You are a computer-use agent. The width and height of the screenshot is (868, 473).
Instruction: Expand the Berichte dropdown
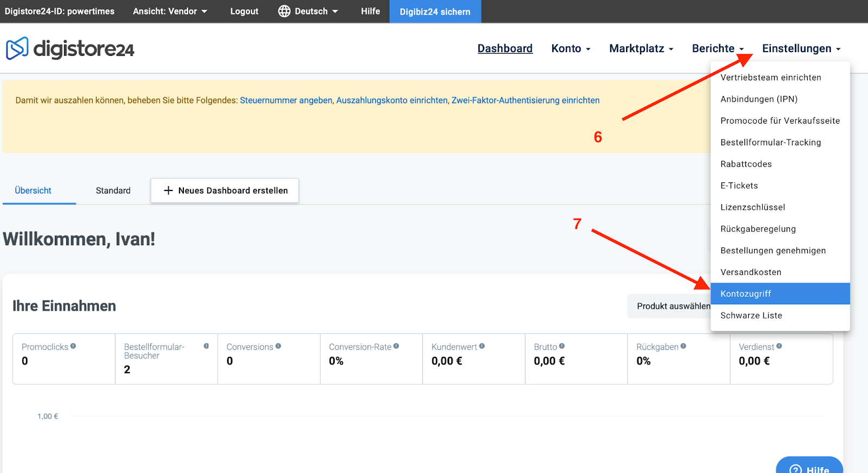717,49
